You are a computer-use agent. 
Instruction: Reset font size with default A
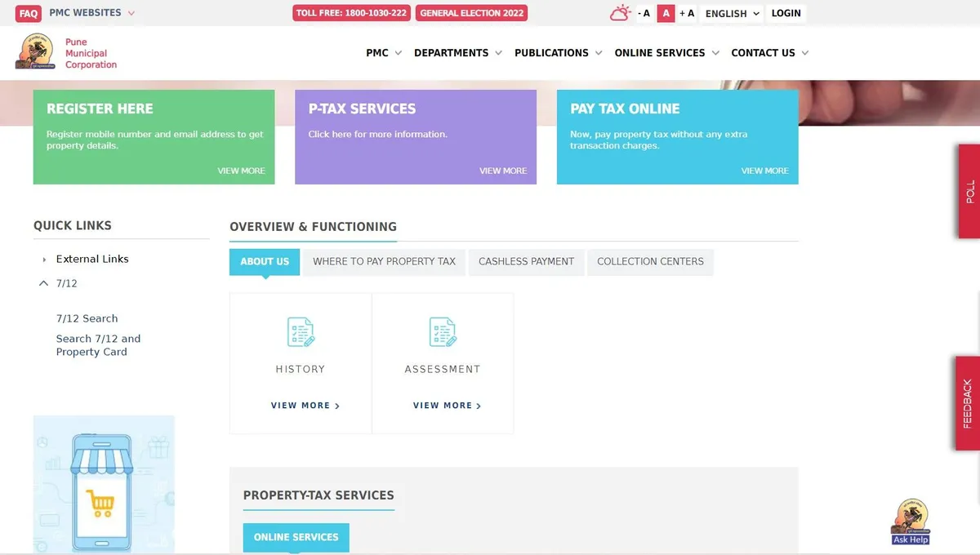[666, 13]
